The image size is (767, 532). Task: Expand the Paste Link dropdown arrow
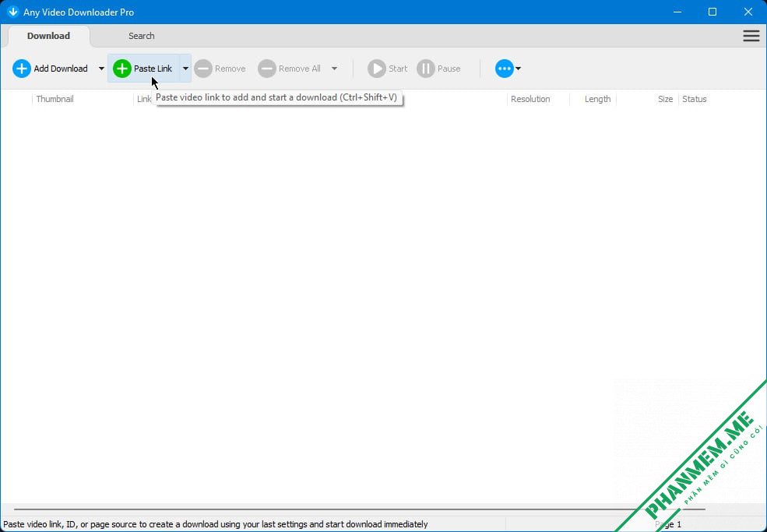(x=185, y=69)
